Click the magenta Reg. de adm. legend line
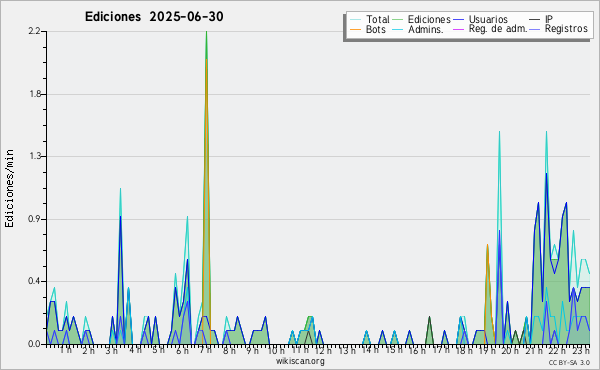The width and height of the screenshot is (600, 370). (x=458, y=29)
